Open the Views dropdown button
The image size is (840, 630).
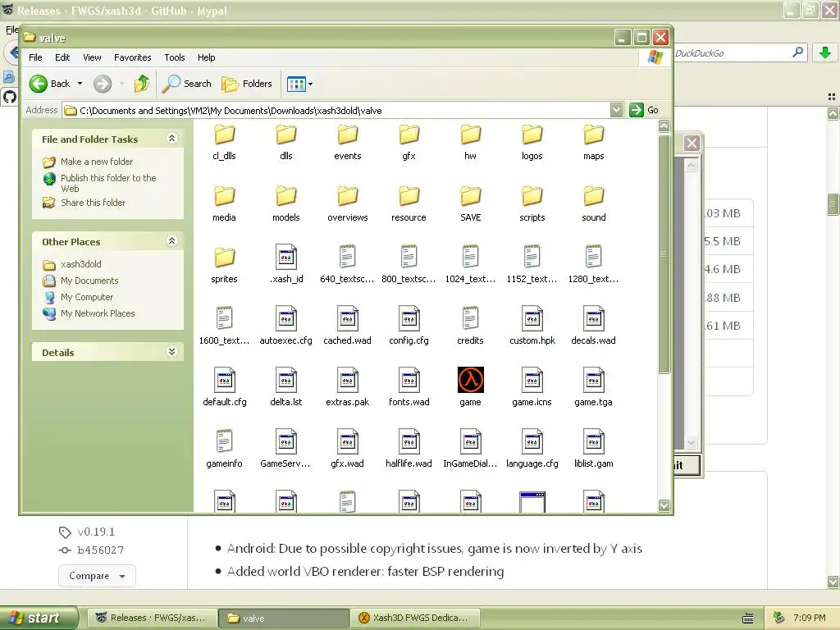[x=299, y=84]
